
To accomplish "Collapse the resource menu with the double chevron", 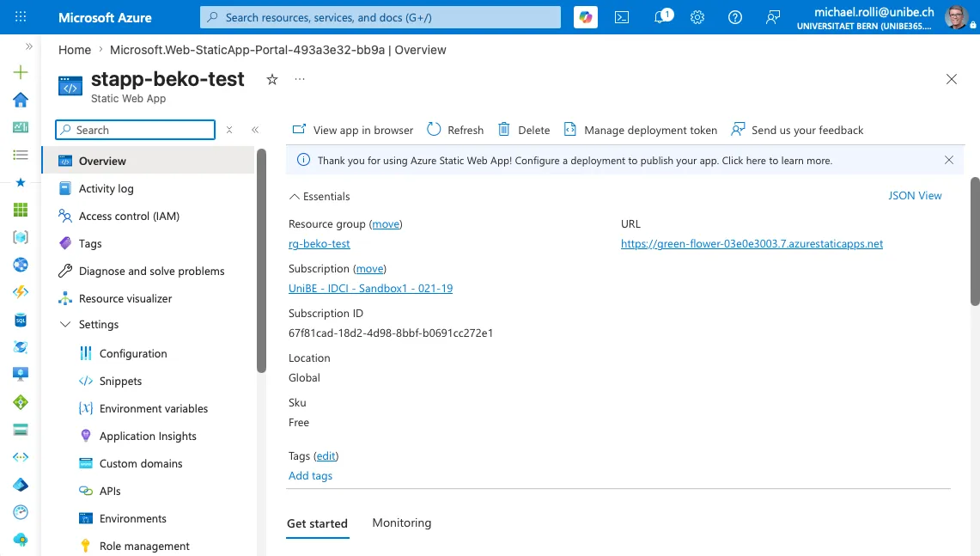I will coord(255,130).
